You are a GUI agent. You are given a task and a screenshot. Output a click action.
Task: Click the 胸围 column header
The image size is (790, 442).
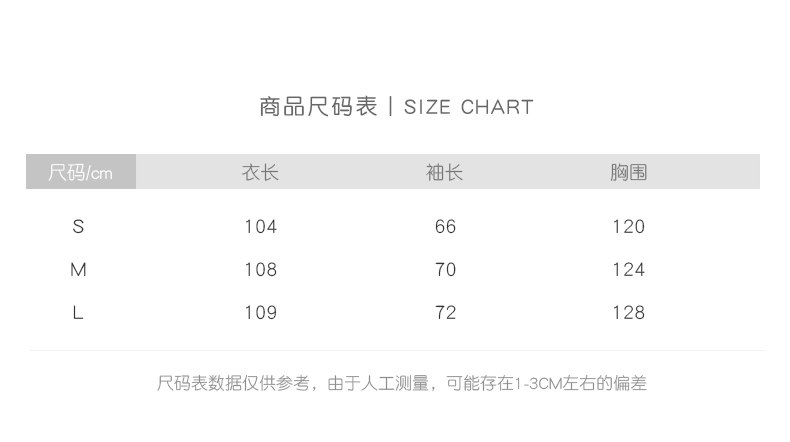pos(629,173)
